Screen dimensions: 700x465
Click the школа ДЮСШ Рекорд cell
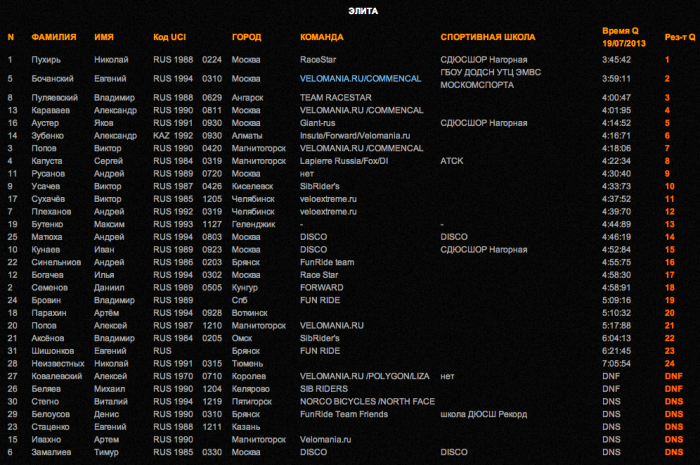pos(483,415)
